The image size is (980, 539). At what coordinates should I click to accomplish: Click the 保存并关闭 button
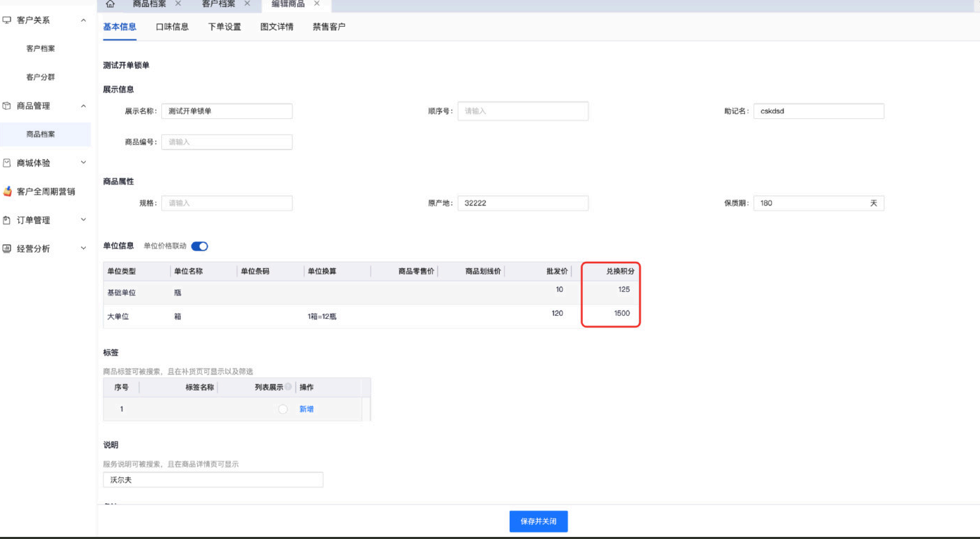point(538,521)
